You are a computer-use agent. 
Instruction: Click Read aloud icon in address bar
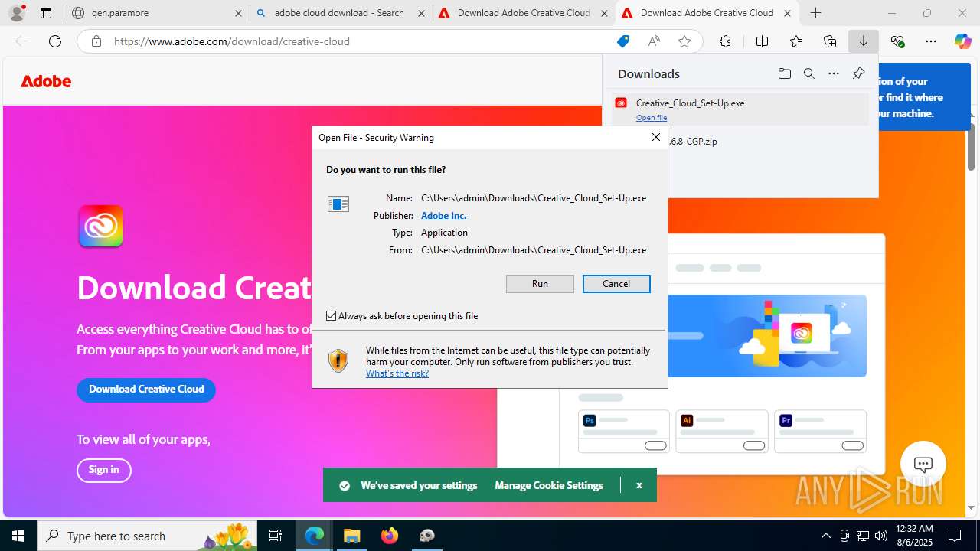click(x=654, y=41)
